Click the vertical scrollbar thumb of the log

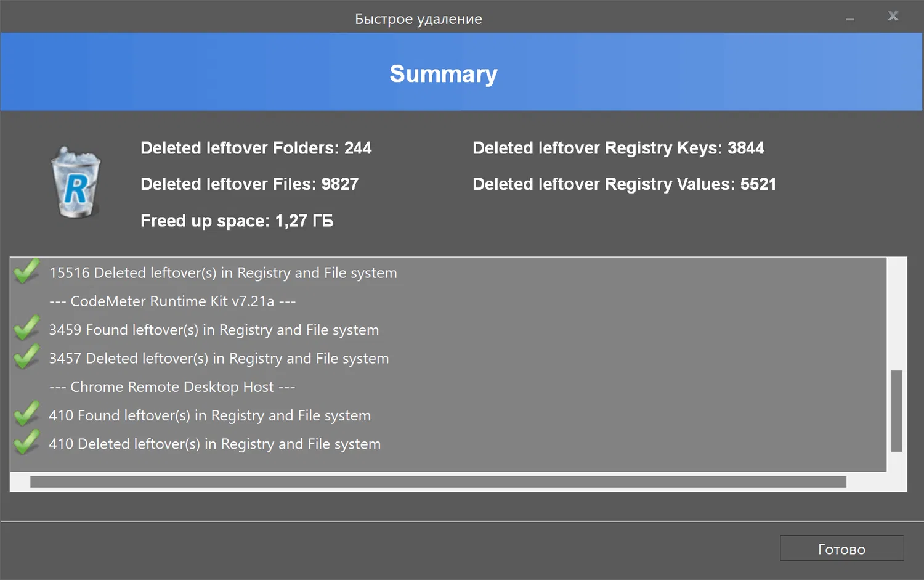(x=897, y=410)
